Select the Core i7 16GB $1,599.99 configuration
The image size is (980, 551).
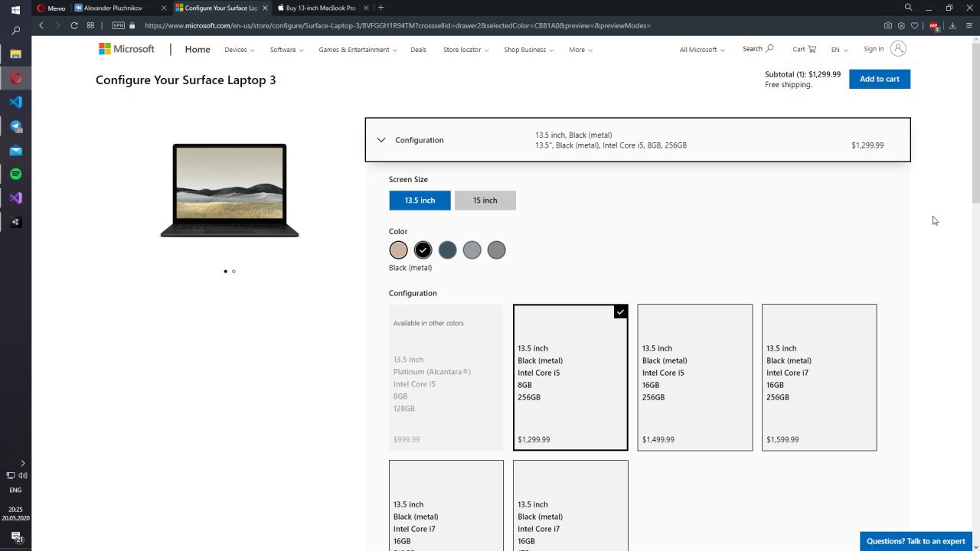click(x=819, y=377)
